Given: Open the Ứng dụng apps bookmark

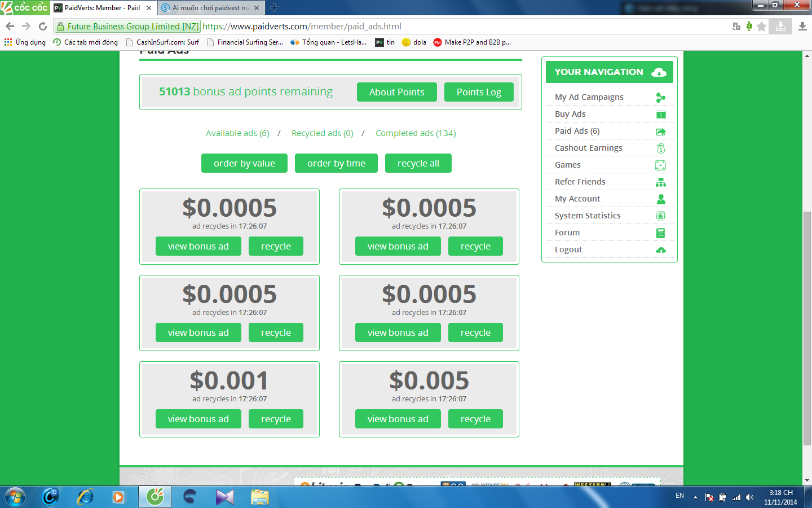Looking at the screenshot, I should tap(25, 42).
